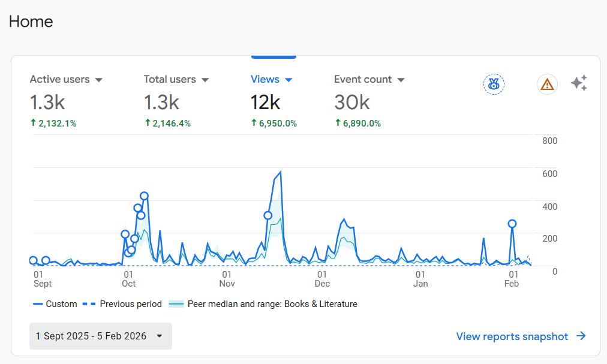Open the date range selector showing 1 Sept 2025
This screenshot has height=364, width=607.
(100, 336)
